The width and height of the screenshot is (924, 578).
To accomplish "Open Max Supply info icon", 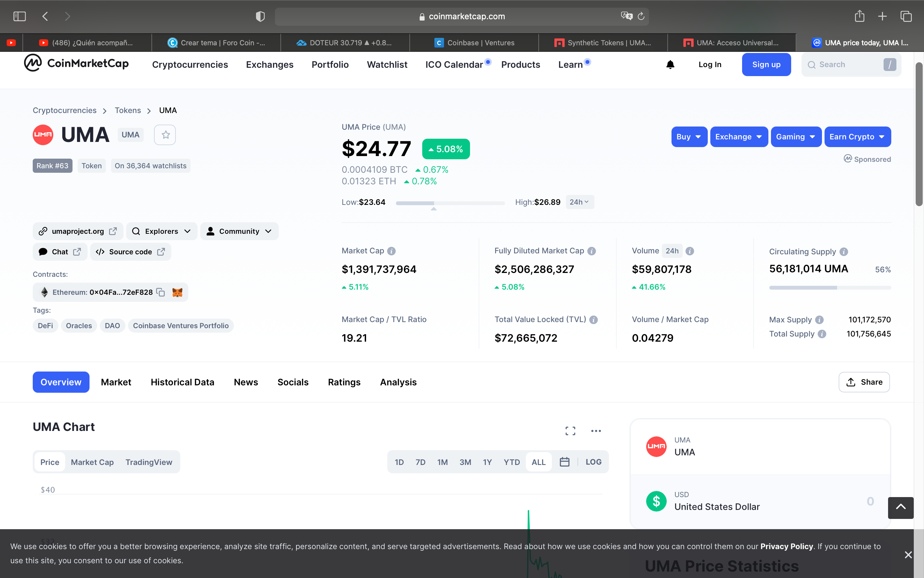I will [819, 320].
